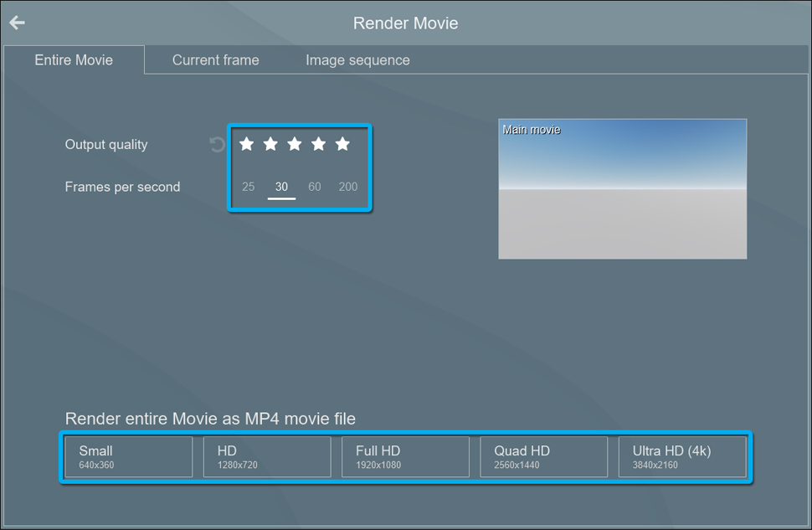Switch to 60 frames per second
Viewport: 812px width, 530px height.
tap(314, 187)
